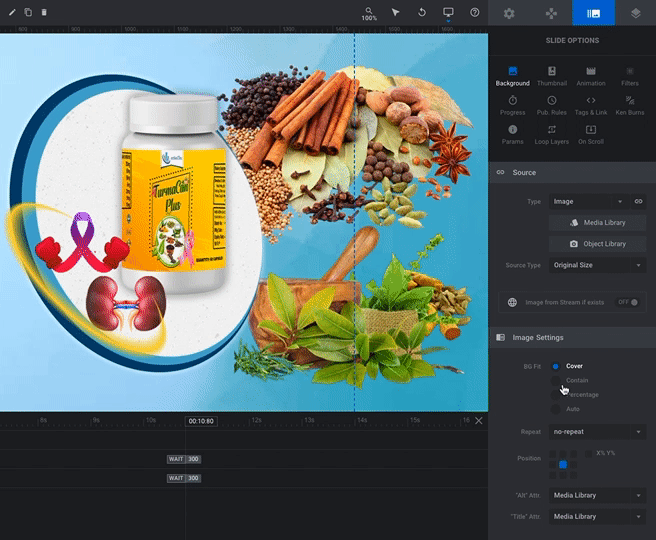The image size is (656, 540).
Task: Select the Background slide option
Action: (x=512, y=76)
